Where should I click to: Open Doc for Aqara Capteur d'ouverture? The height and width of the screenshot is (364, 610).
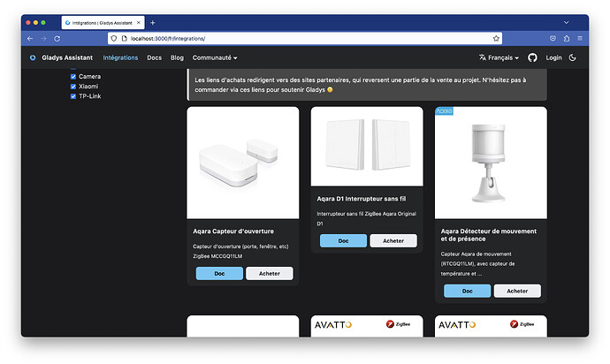click(219, 273)
